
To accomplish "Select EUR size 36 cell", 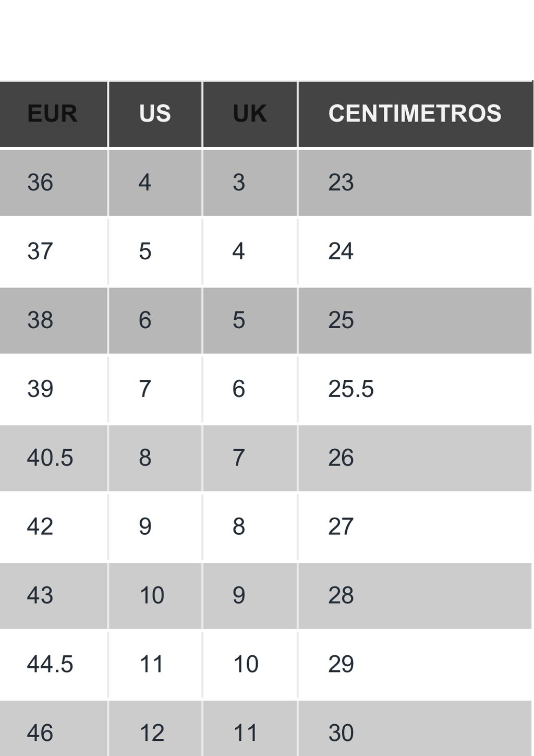I will (53, 183).
